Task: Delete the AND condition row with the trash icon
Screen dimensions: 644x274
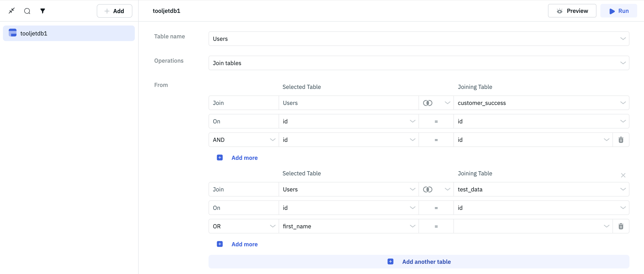Action: click(620, 140)
